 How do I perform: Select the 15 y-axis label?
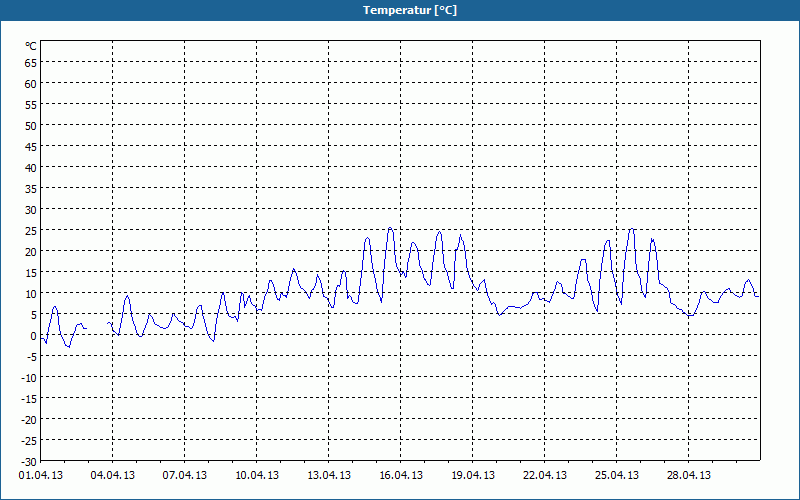(x=31, y=273)
